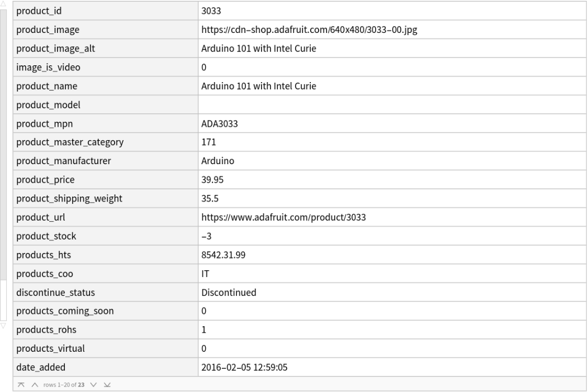The height and width of the screenshot is (392, 588).
Task: Jump to last rows using double-down arrow
Action: click(106, 385)
